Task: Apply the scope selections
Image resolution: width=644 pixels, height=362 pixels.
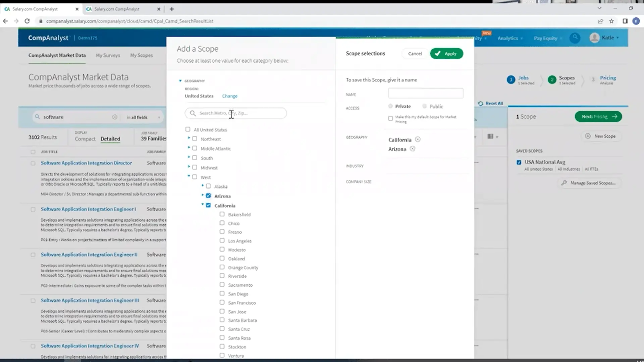Action: pos(446,54)
